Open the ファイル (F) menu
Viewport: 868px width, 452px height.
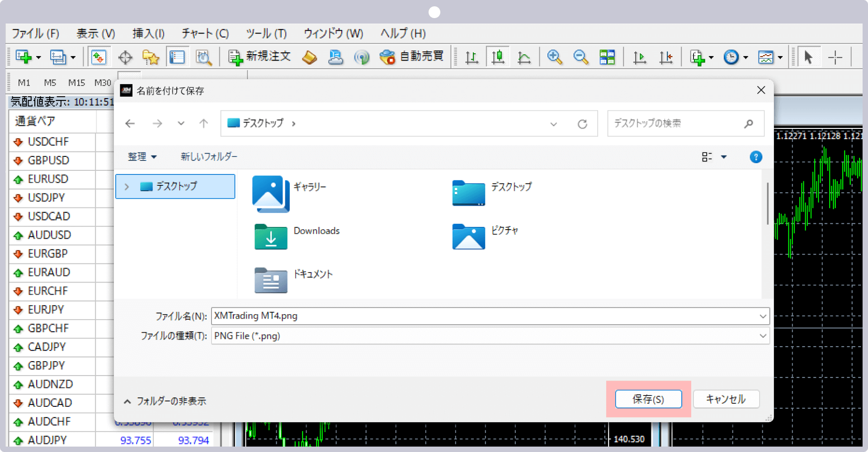coord(35,33)
